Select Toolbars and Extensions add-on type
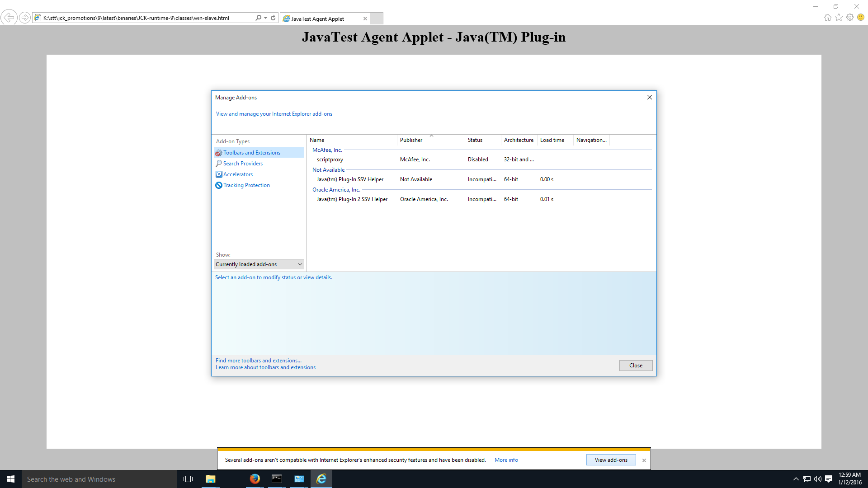This screenshot has width=868, height=488. (259, 153)
